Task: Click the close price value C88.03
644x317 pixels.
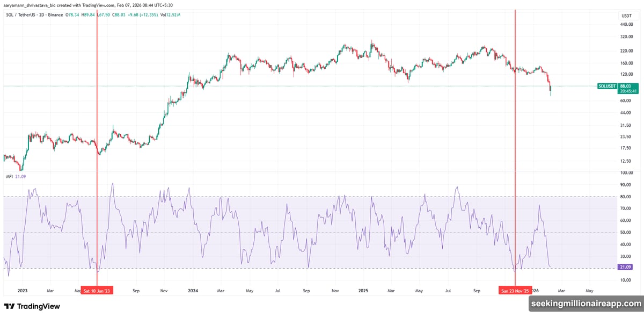Action: [x=117, y=16]
